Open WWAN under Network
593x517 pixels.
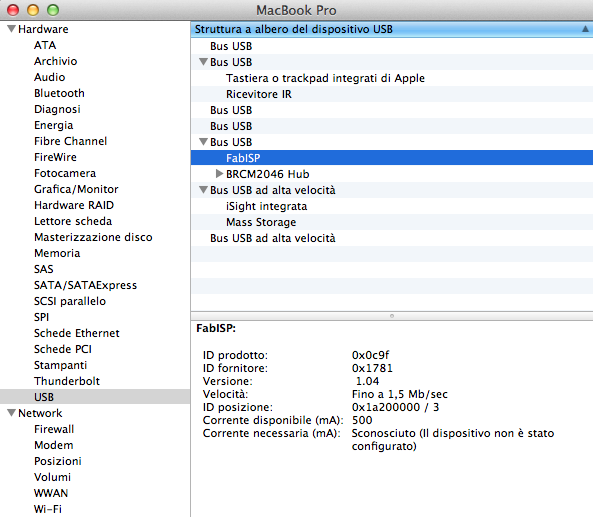coord(51,493)
